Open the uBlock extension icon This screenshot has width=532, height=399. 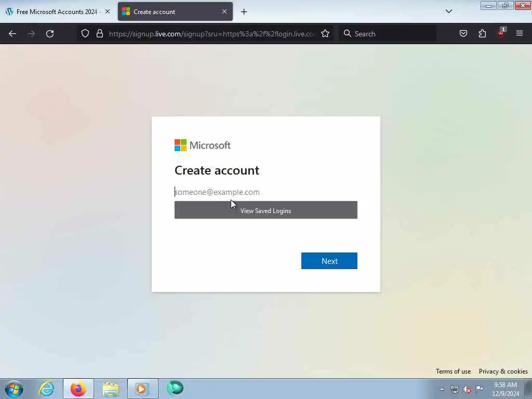501,33
